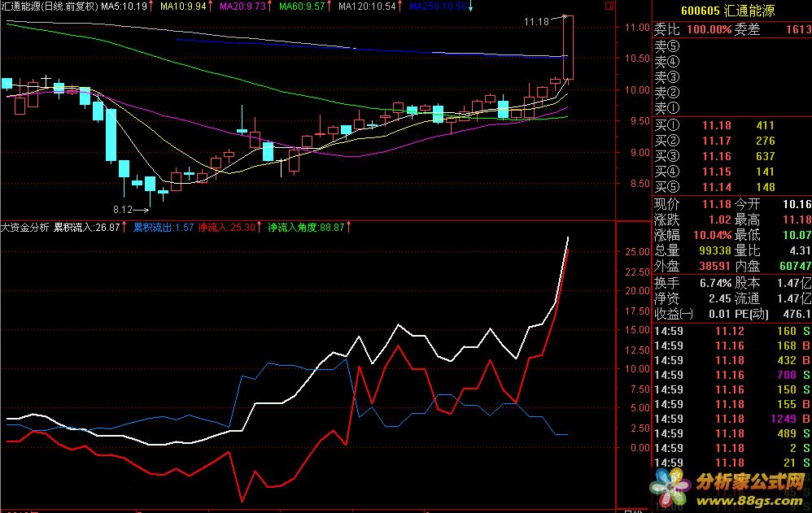Image resolution: width=812 pixels, height=513 pixels.
Task: Click the 收益(一) value 0.01
Action: 720,314
